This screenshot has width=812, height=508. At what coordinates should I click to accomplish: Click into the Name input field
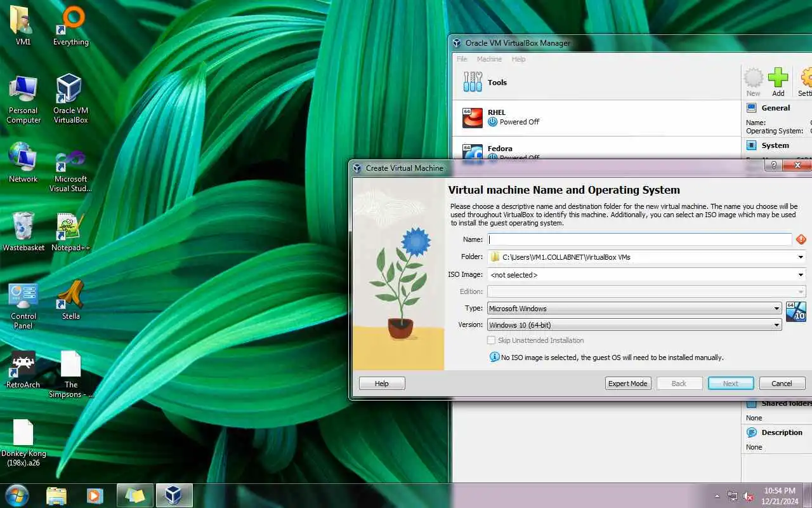639,239
